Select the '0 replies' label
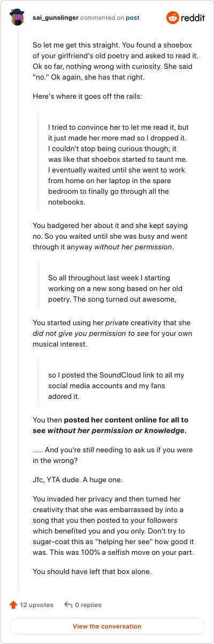214x644 pixels. tap(88, 605)
